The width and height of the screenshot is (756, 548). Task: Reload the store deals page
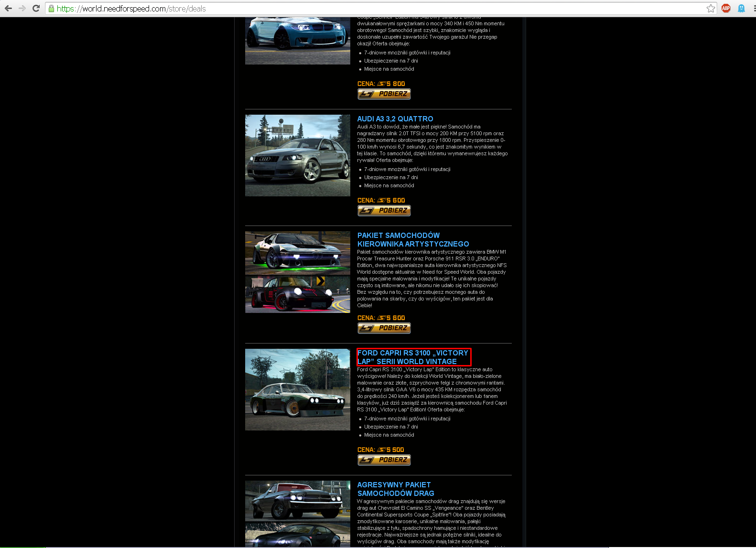(36, 9)
